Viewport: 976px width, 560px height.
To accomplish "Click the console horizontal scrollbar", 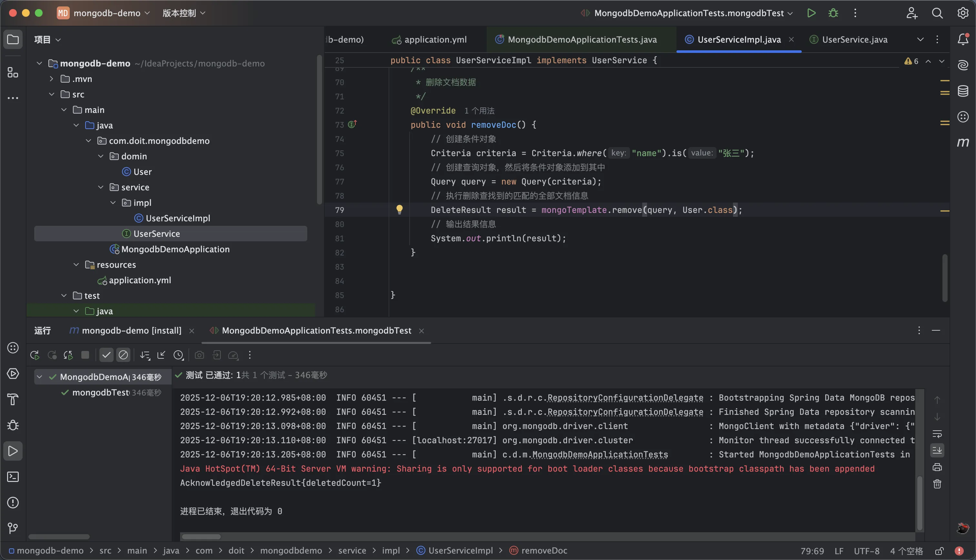I will click(201, 536).
